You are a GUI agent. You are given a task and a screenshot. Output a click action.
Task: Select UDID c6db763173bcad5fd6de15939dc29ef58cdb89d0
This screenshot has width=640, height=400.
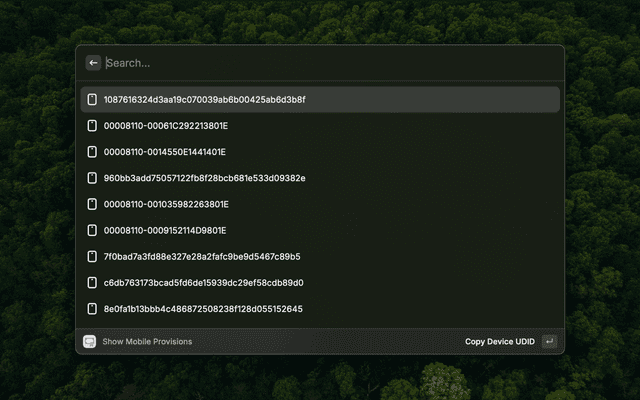pyautogui.click(x=204, y=283)
